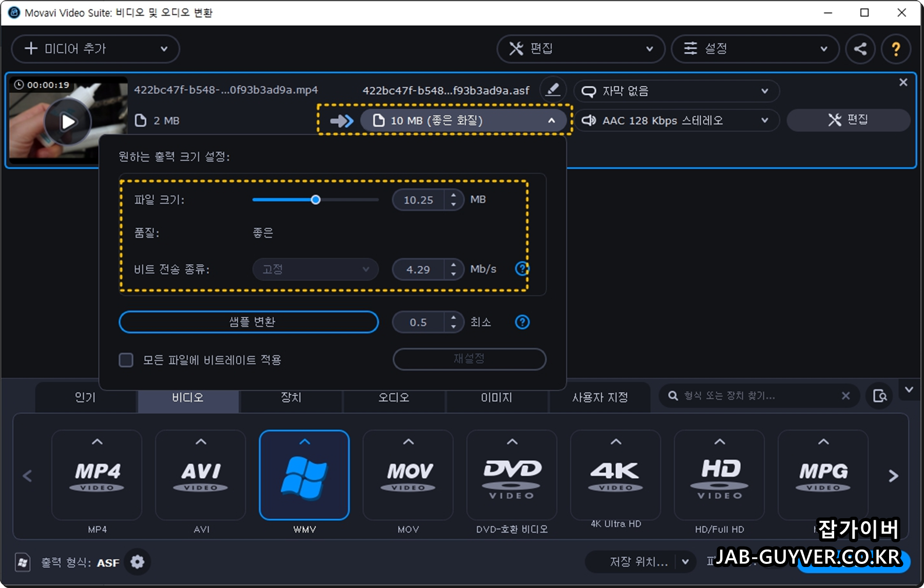
Task: Switch to the Custom tab
Action: click(600, 397)
